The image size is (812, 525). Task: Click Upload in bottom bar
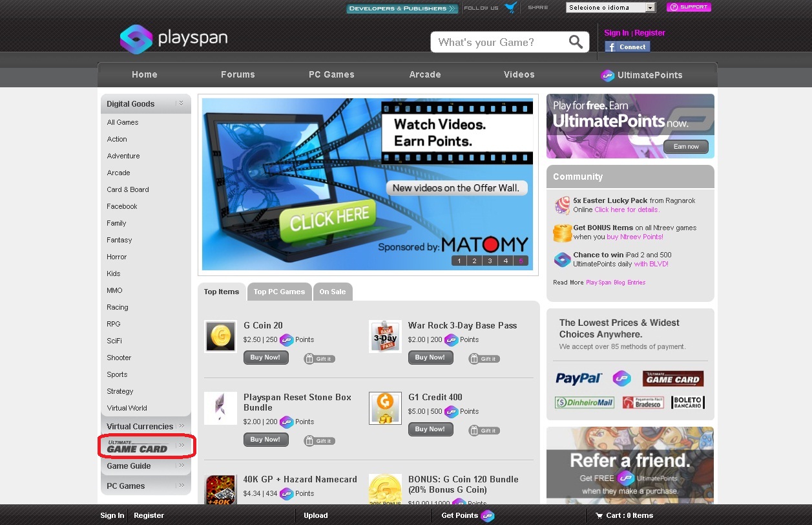pyautogui.click(x=316, y=515)
